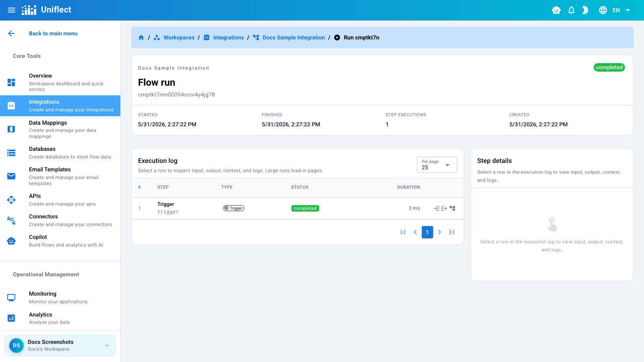Click run ID cmptkt7nm00094sciv4y4jg78
The image size is (644, 362).
point(176,95)
